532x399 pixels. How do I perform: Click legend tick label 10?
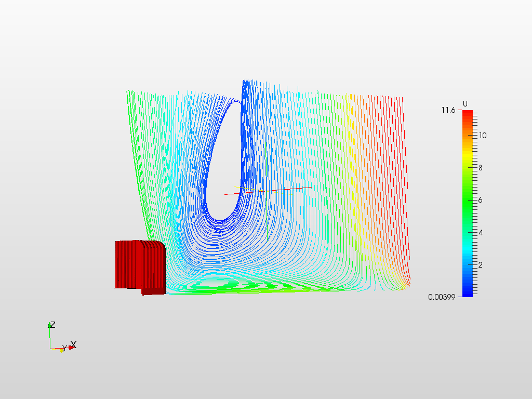tap(483, 136)
